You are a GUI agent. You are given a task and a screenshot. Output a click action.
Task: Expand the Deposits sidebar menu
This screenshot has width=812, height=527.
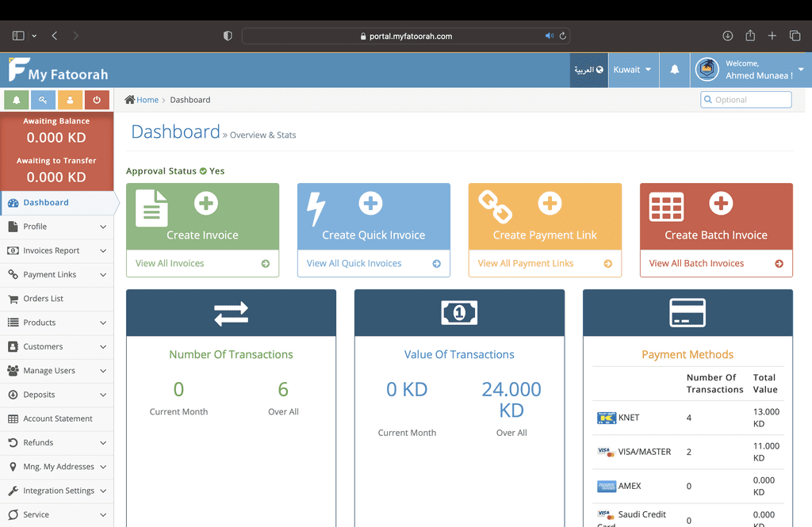(x=57, y=395)
